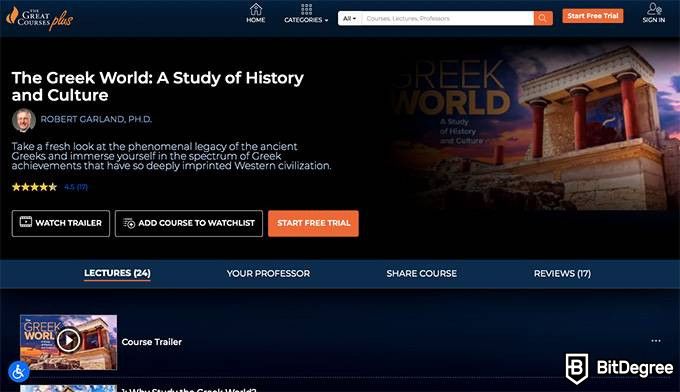Click Start Free Trial in header
This screenshot has width=680, height=392.
point(593,16)
